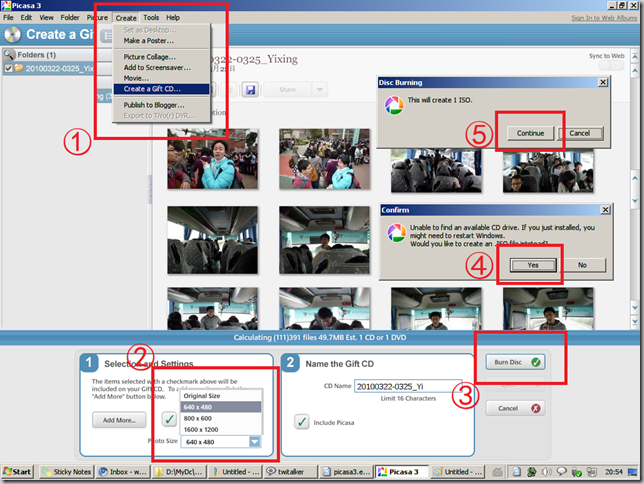Click Yes in the Confirm dialog
644x484 pixels.
pos(533,265)
